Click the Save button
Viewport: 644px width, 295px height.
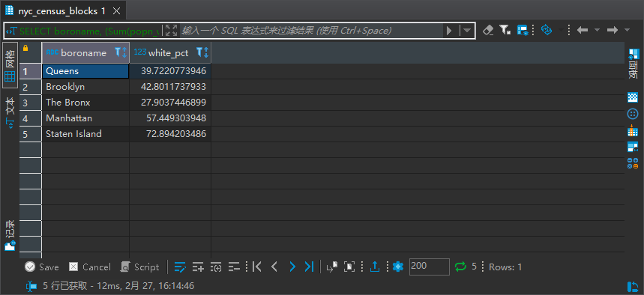click(x=41, y=267)
